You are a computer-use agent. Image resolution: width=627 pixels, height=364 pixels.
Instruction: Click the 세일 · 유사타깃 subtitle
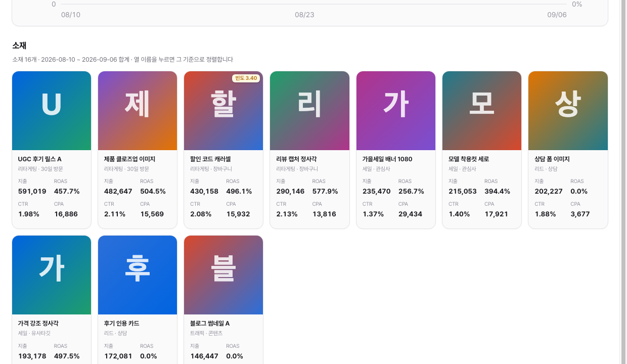coord(34,334)
